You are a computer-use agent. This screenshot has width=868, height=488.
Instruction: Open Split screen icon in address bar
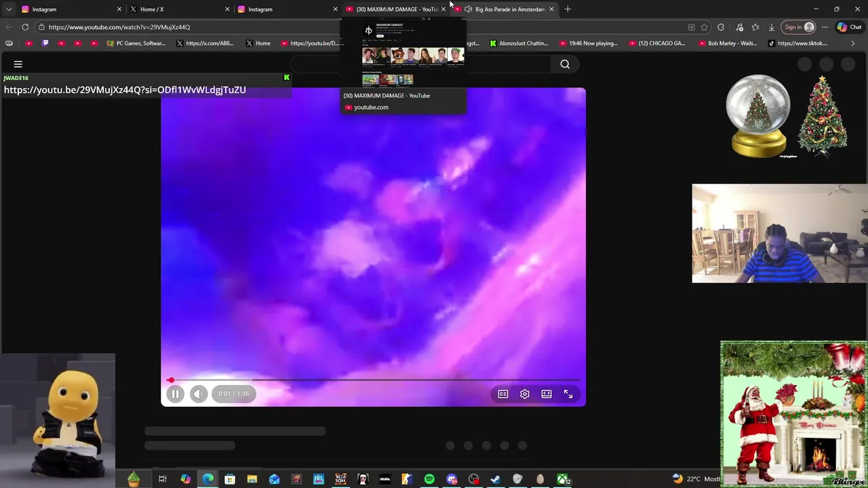pos(691,27)
